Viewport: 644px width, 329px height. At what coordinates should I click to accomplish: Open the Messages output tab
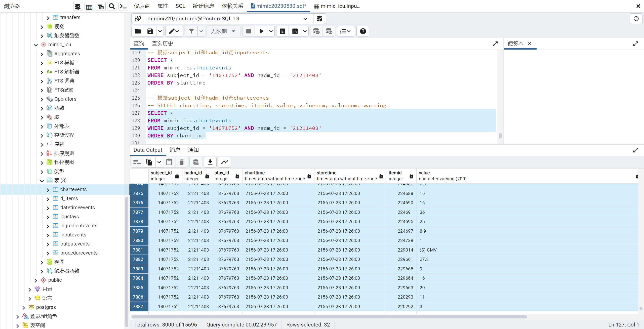click(x=175, y=150)
